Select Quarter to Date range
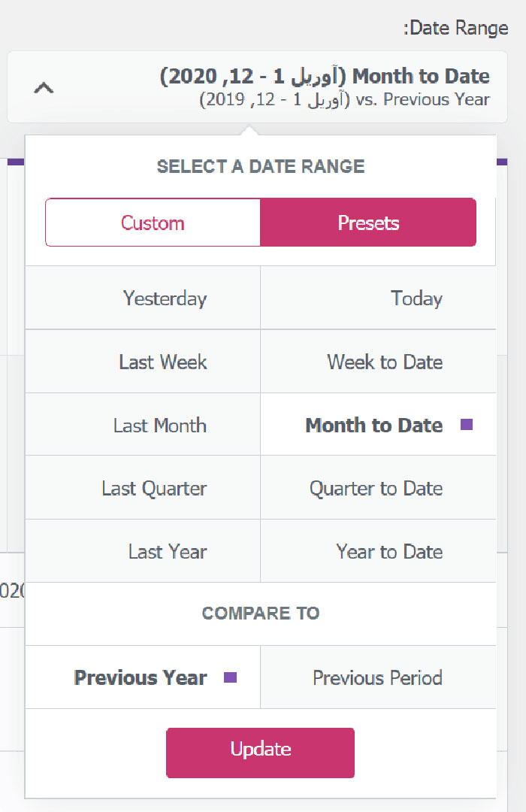Viewport: 526px width, 812px height. point(379,488)
